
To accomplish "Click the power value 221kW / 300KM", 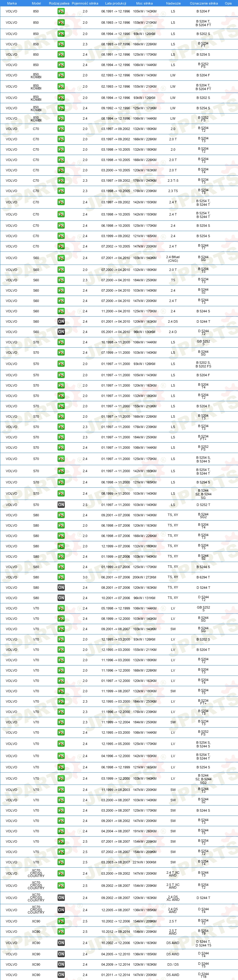I will [145, 862].
